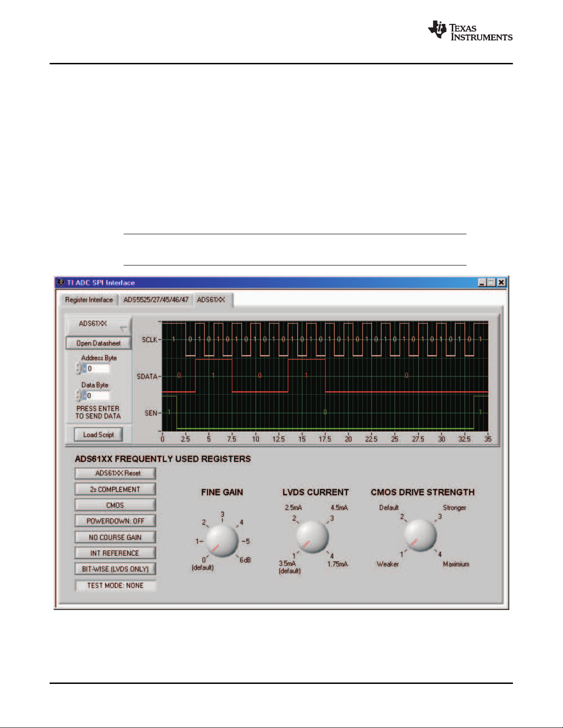The width and height of the screenshot is (563, 728).
Task: Click the SCLK waveform label
Action: 149,340
